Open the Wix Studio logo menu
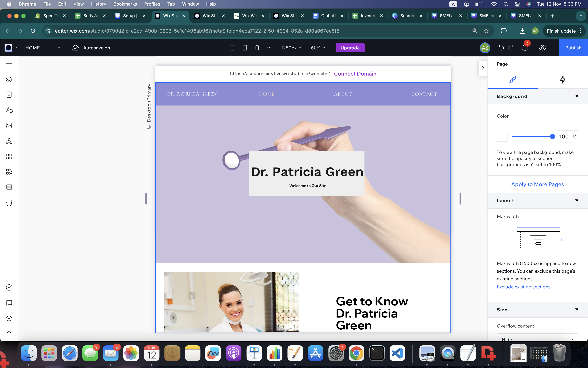 tap(11, 48)
